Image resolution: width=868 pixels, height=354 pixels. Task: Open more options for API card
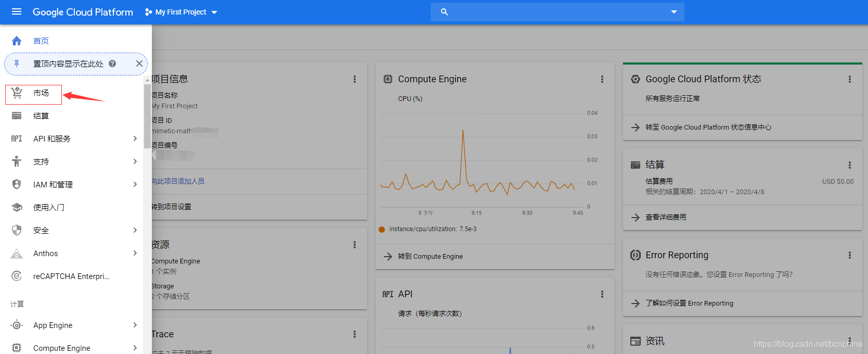(x=602, y=294)
